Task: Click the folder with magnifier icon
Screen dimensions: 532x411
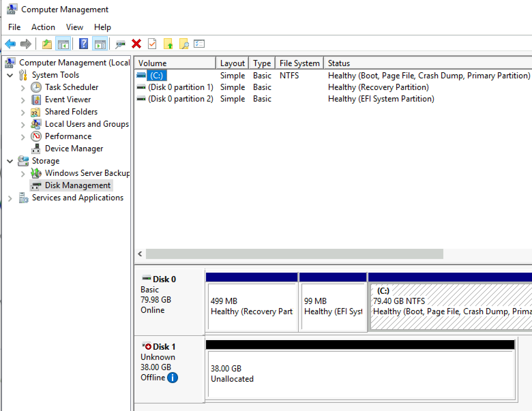Action: click(x=183, y=44)
